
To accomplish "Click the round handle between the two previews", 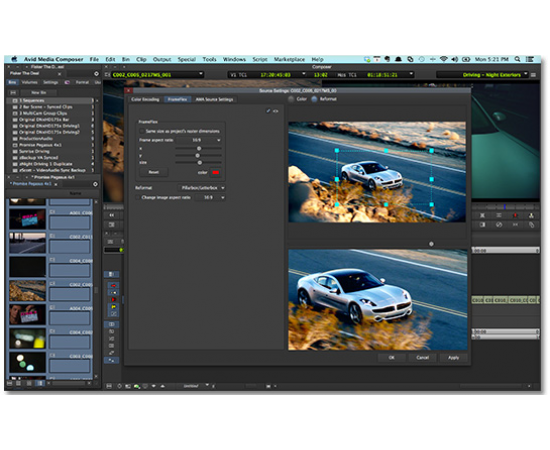I will [x=431, y=244].
